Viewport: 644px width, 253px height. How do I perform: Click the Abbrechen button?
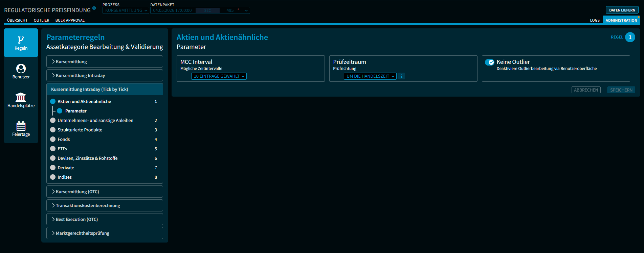click(586, 90)
